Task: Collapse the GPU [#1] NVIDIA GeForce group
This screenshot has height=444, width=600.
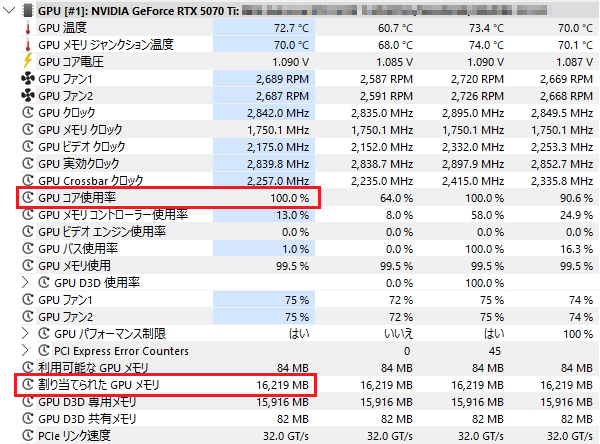Action: 8,10
